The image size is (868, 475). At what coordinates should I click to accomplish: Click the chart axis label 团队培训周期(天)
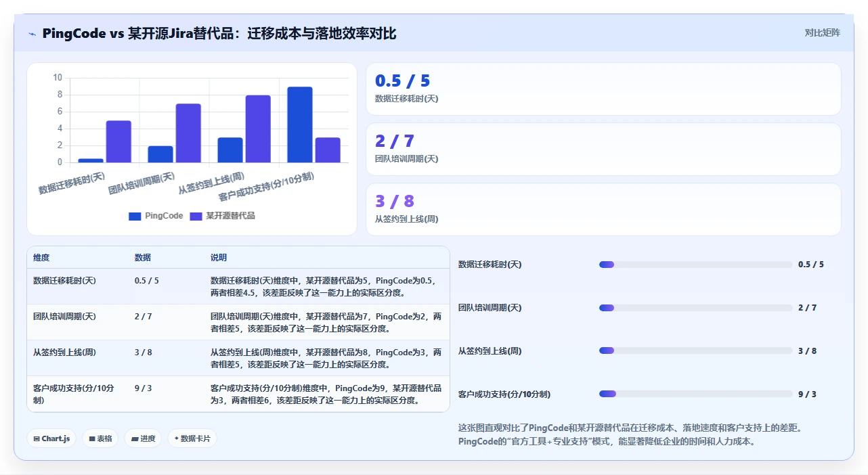(142, 183)
